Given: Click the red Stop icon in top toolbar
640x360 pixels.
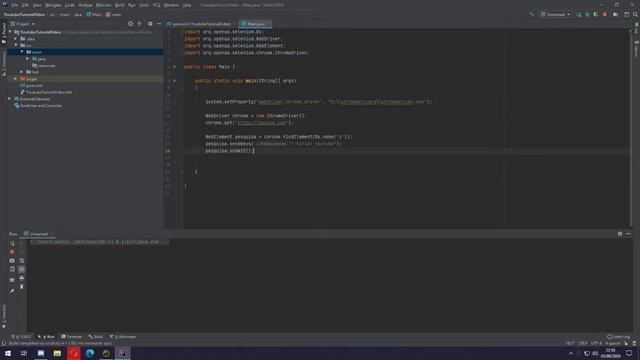Looking at the screenshot, I should click(x=605, y=14).
